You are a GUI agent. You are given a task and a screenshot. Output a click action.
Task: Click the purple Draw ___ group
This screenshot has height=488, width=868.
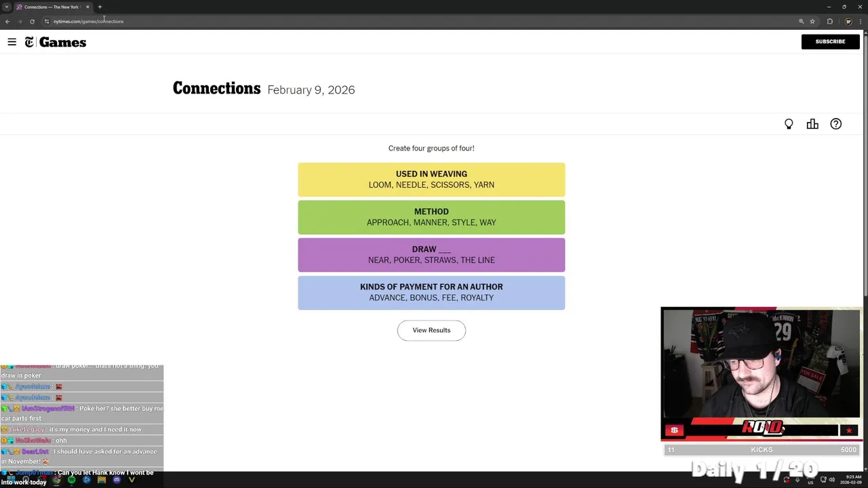(431, 255)
